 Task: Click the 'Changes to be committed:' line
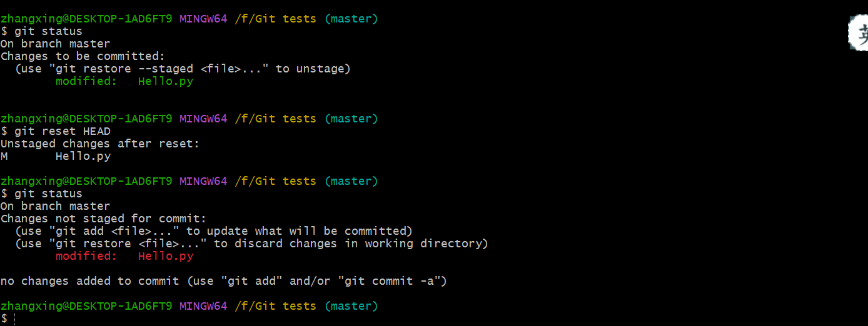click(83, 56)
